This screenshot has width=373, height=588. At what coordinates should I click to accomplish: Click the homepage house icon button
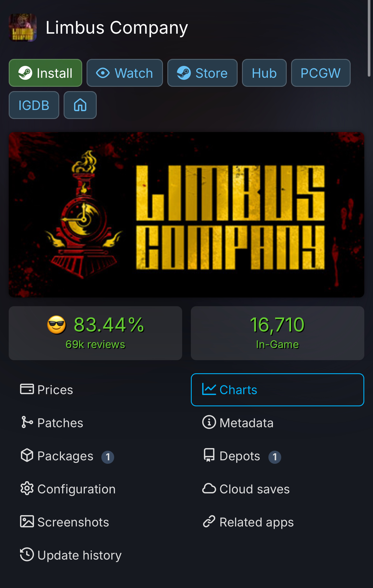[80, 105]
